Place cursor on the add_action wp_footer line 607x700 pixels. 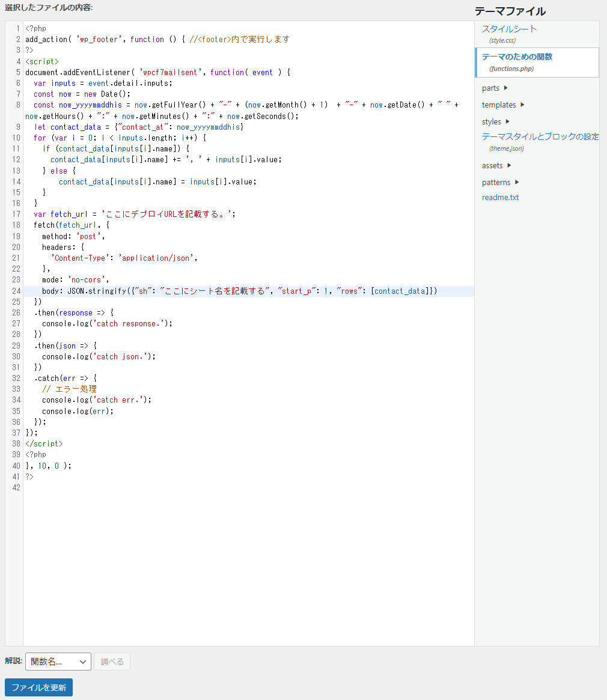pyautogui.click(x=157, y=39)
